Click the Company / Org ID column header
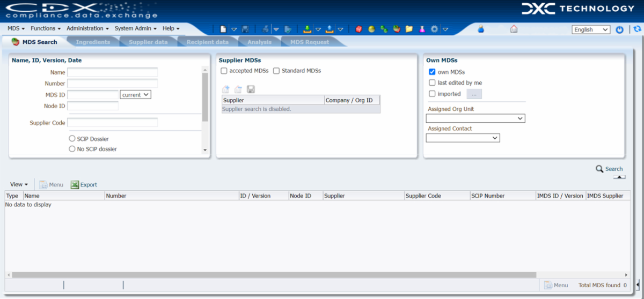 (353, 100)
